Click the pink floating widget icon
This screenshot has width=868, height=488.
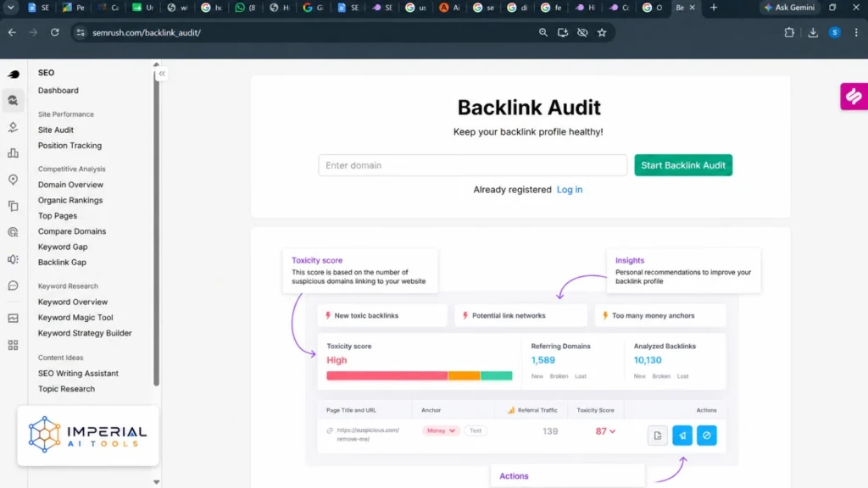pyautogui.click(x=854, y=97)
